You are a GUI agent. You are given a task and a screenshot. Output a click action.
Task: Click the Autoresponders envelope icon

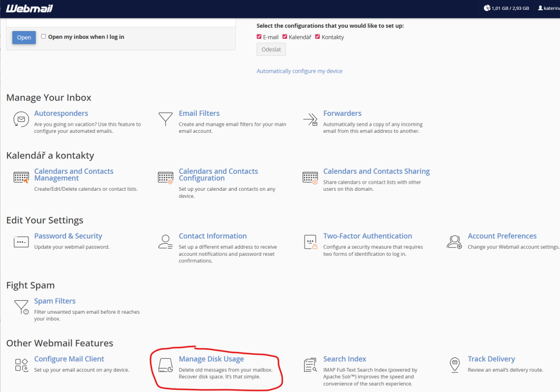pyautogui.click(x=21, y=119)
